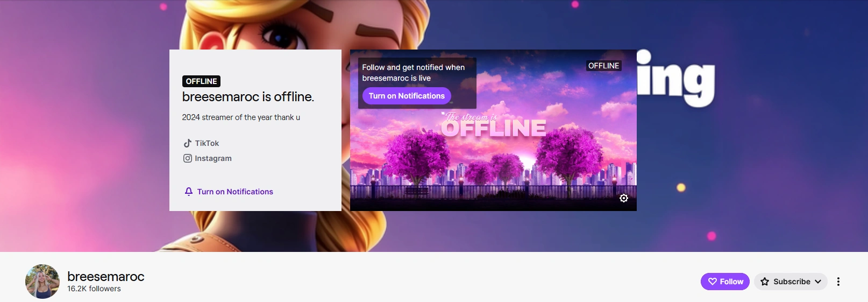Click the TikTok logo icon

pyautogui.click(x=188, y=143)
